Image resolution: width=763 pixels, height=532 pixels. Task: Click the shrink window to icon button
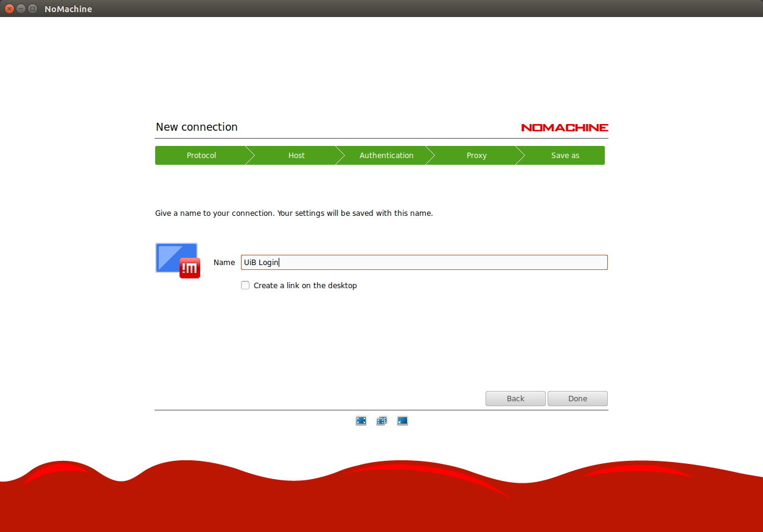coord(402,421)
